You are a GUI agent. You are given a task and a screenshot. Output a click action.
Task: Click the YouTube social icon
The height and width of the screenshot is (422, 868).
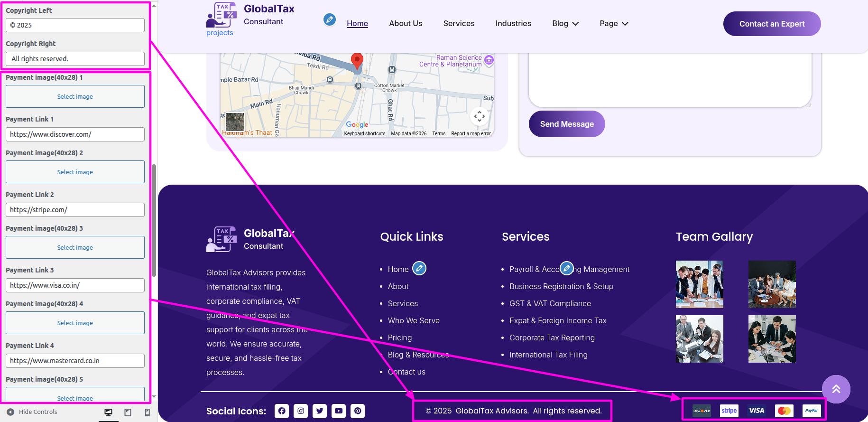[339, 411]
